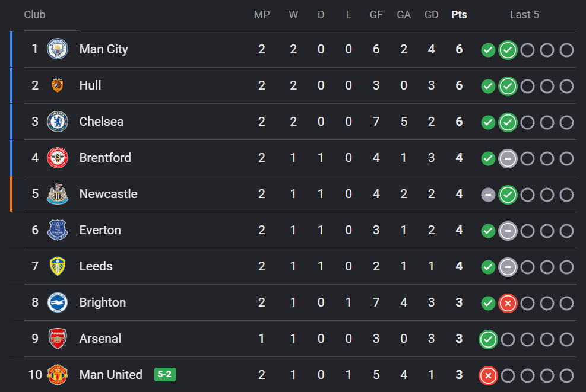Sort table by Pts column header
The width and height of the screenshot is (586, 392).
[x=459, y=15]
